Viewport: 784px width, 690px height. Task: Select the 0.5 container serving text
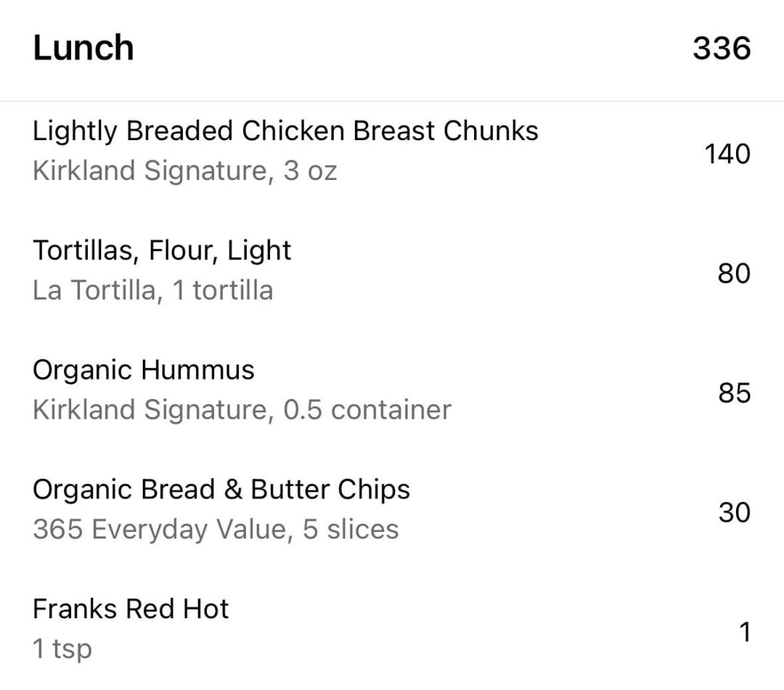367,410
